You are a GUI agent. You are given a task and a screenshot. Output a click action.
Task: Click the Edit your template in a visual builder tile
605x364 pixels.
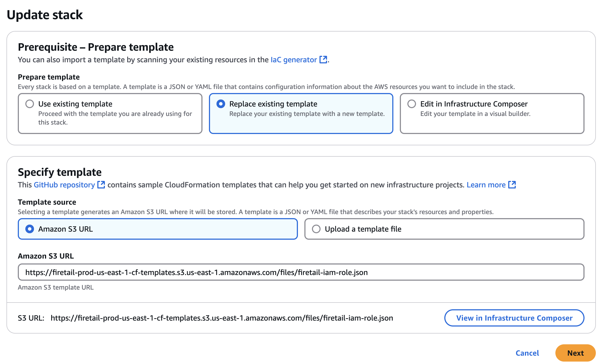point(475,114)
